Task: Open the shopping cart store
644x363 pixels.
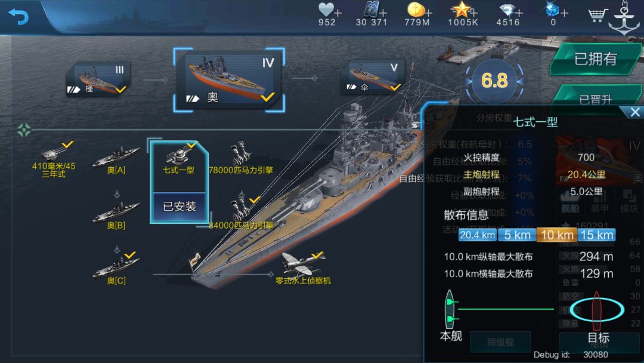Action: coord(597,15)
